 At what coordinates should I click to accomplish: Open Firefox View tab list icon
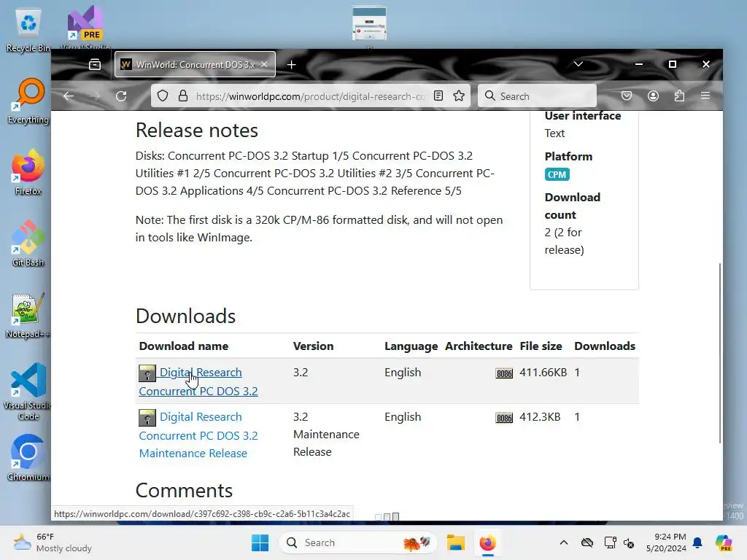tap(95, 64)
